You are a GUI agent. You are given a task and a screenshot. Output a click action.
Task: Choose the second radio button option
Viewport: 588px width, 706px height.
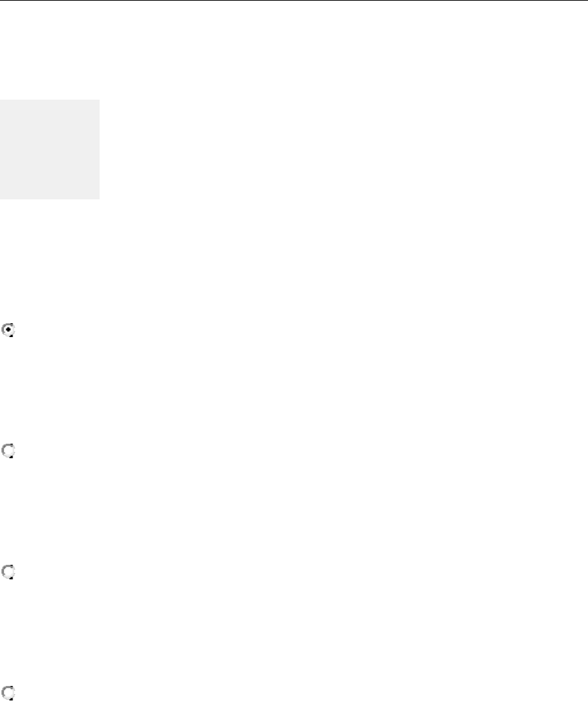(x=9, y=452)
